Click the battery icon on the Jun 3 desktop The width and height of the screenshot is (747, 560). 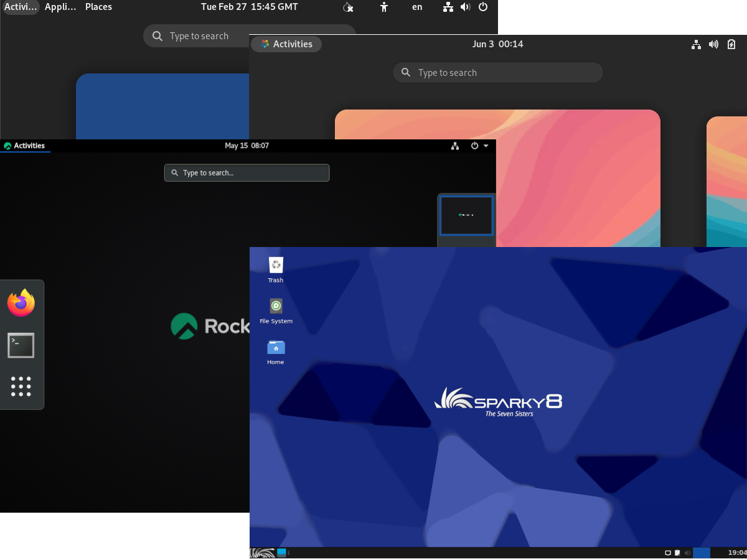pos(731,44)
